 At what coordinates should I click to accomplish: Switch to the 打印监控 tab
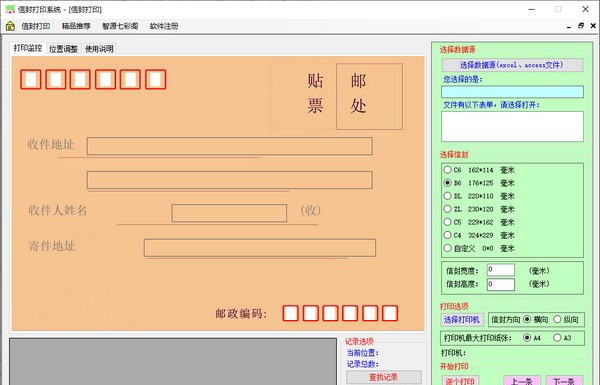tap(28, 48)
